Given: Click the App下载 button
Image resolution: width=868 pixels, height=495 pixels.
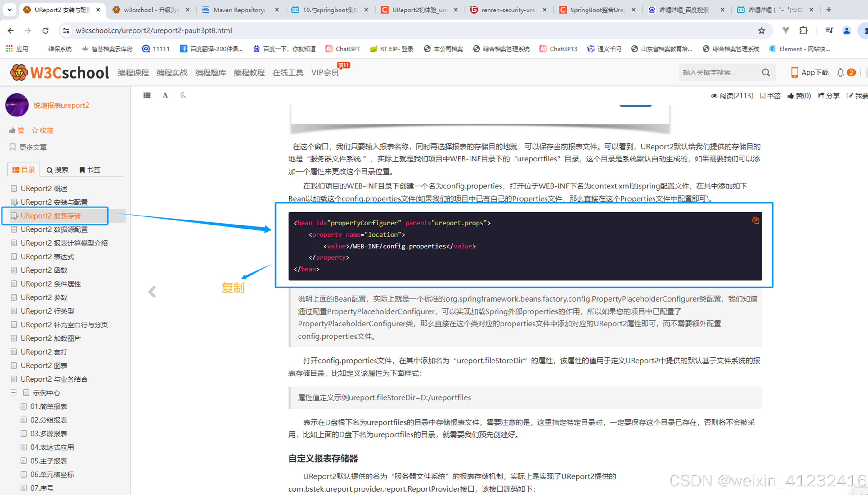Looking at the screenshot, I should (x=810, y=72).
